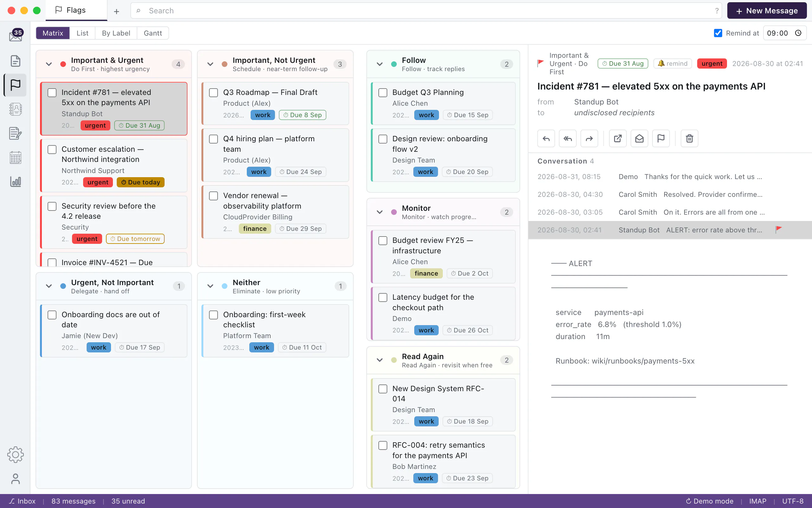Open Carol Smith 04:30 conversation entry
Viewport: 812px width, 508px height.
[670, 195]
